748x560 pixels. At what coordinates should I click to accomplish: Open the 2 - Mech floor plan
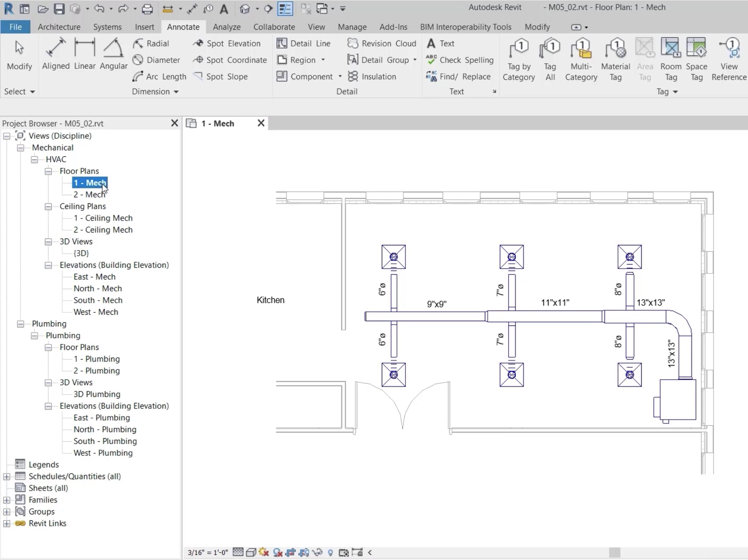(x=89, y=194)
